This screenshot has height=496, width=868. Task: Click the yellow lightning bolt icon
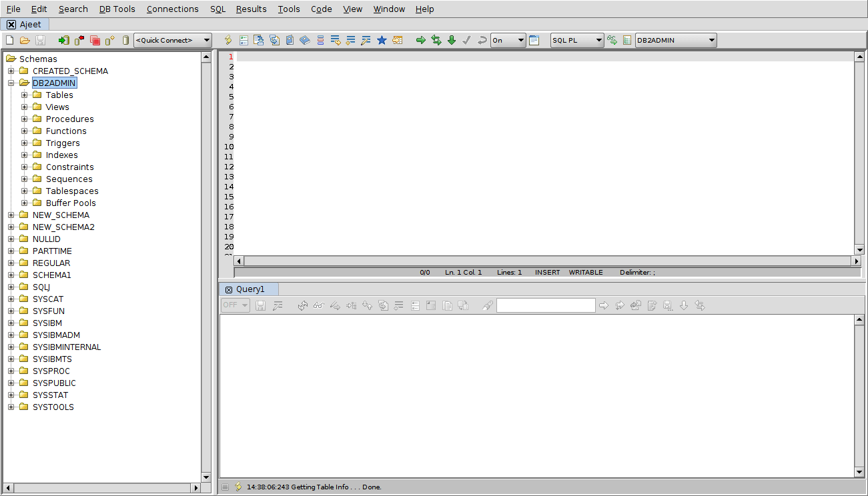coord(228,41)
